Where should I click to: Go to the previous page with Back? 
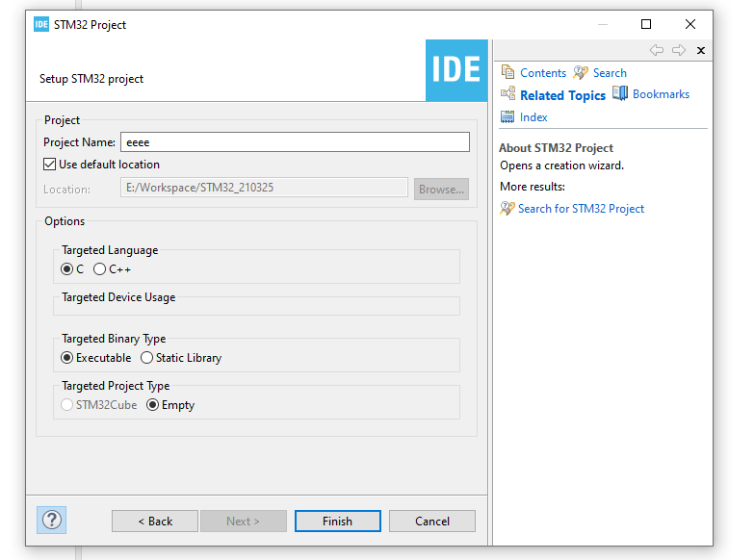click(155, 522)
